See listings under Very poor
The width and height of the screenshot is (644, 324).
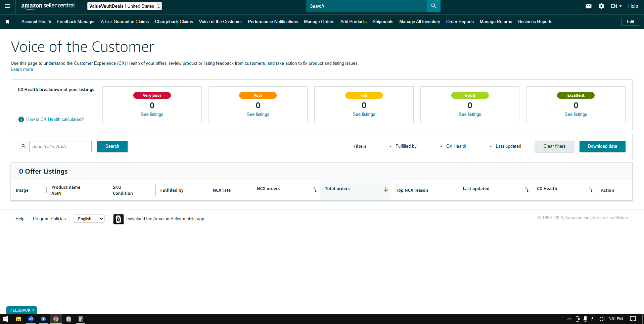pos(152,114)
